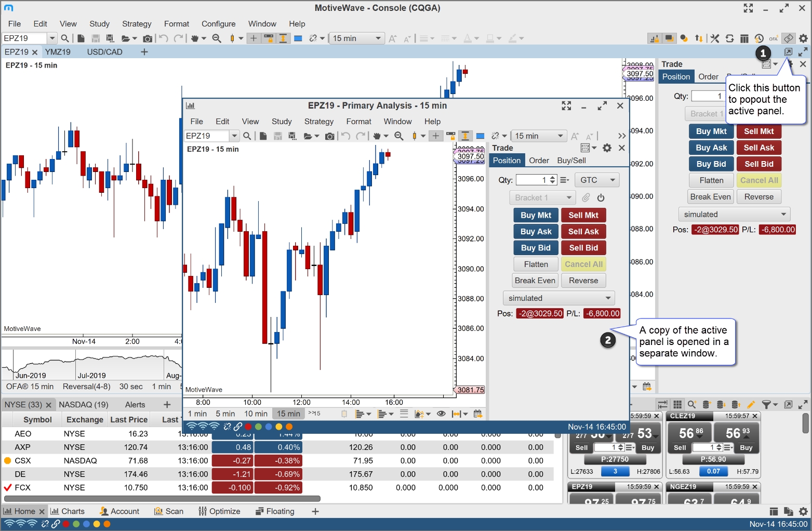Toggle the lock scale button in main toolbar
The image size is (812, 531).
[x=269, y=38]
